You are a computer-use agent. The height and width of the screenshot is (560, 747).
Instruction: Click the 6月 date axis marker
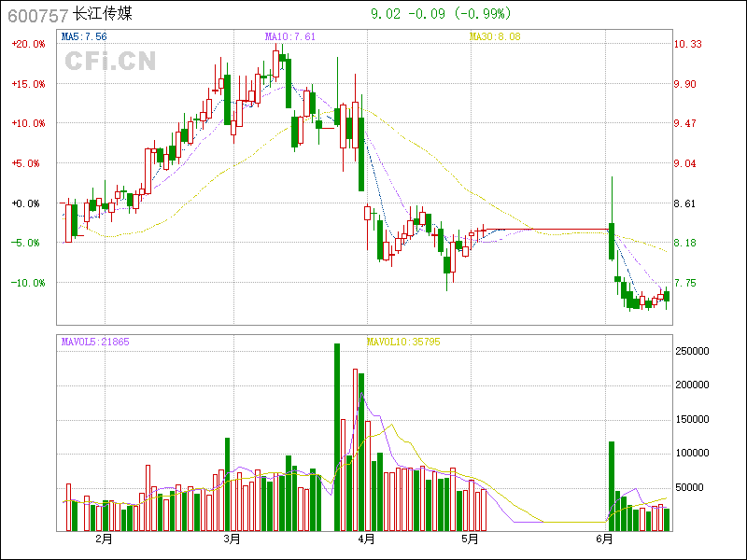(605, 539)
